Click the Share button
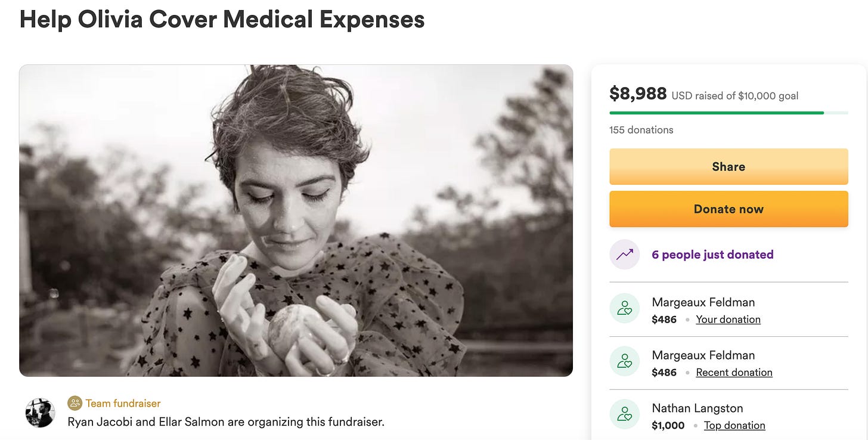This screenshot has height=440, width=868. coord(728,166)
